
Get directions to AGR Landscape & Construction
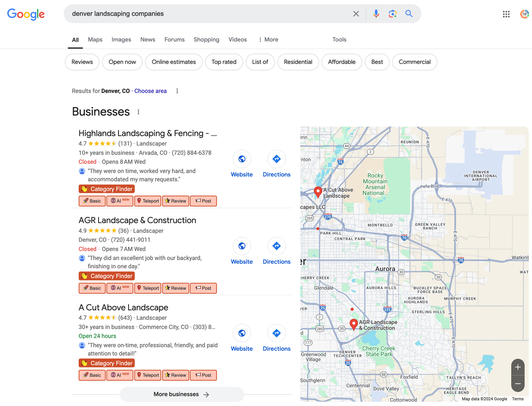[277, 246]
